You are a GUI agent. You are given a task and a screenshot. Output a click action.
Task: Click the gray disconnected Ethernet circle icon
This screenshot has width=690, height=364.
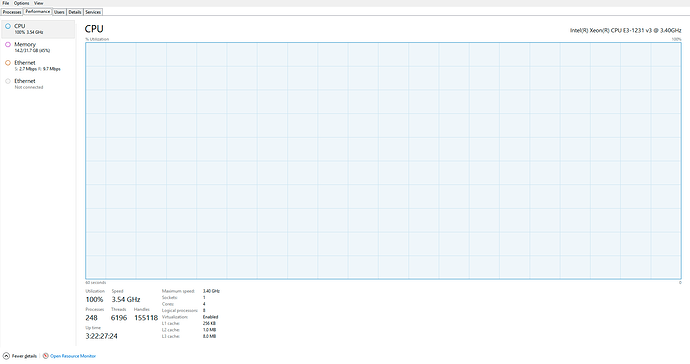tap(8, 81)
